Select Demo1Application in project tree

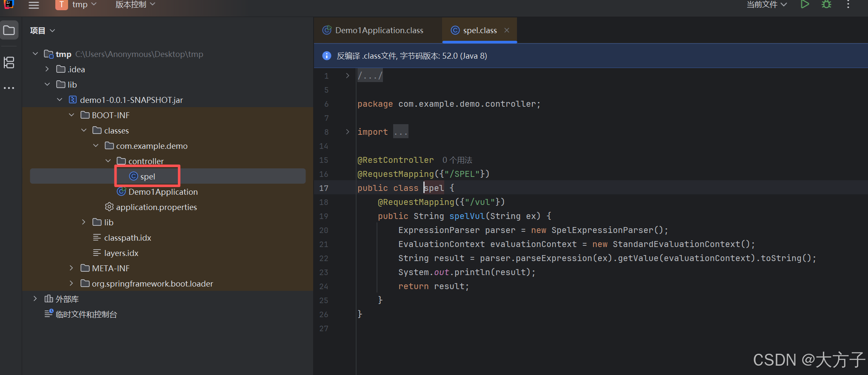tap(163, 192)
